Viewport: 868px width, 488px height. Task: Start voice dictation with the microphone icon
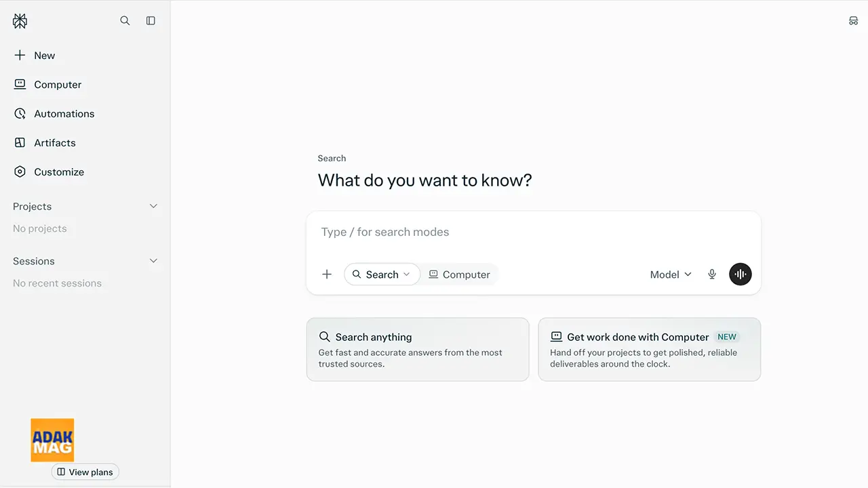coord(712,274)
